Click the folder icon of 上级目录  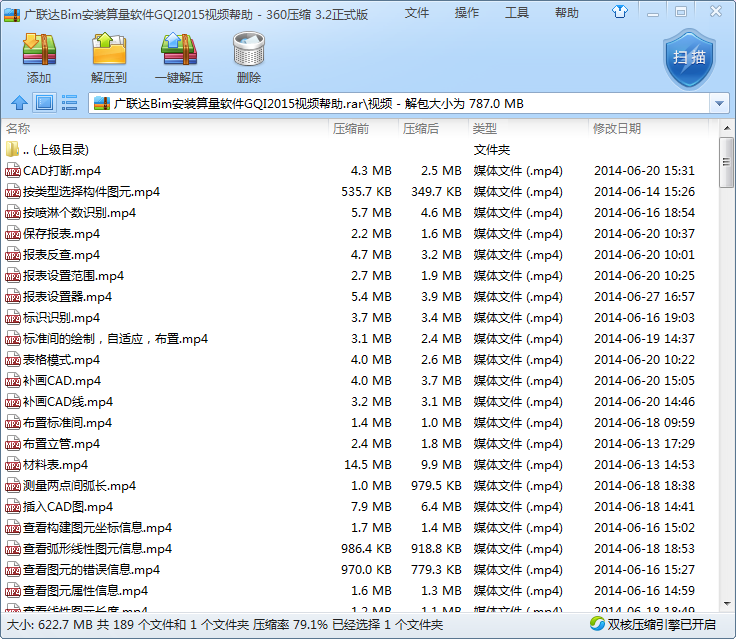[13, 150]
